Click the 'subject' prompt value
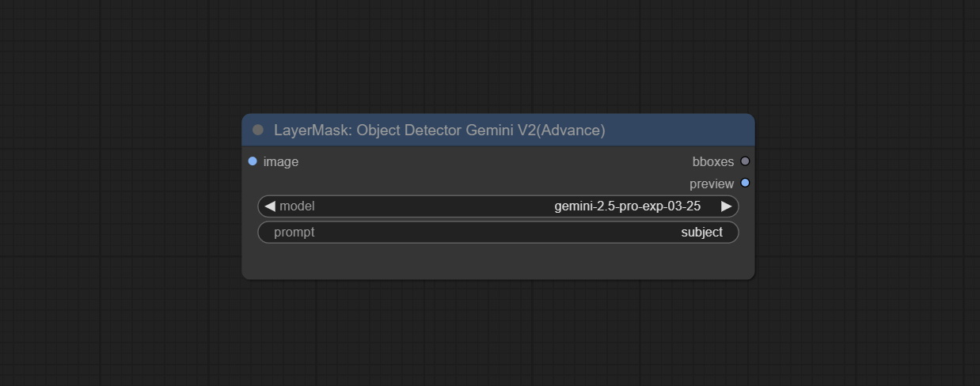Screen dimensions: 980x386 [x=701, y=232]
